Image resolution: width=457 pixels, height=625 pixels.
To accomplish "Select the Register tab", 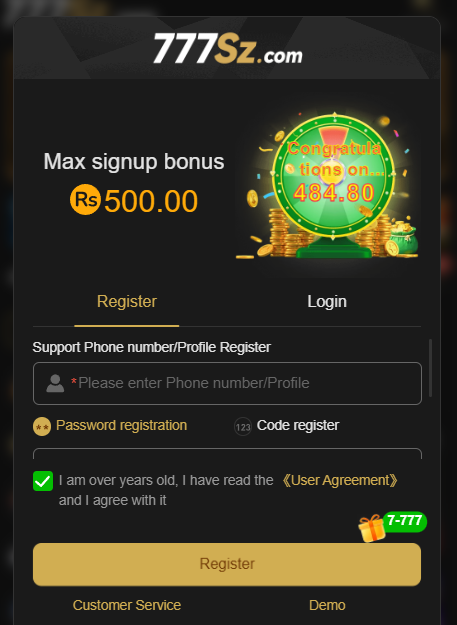I will [x=127, y=302].
